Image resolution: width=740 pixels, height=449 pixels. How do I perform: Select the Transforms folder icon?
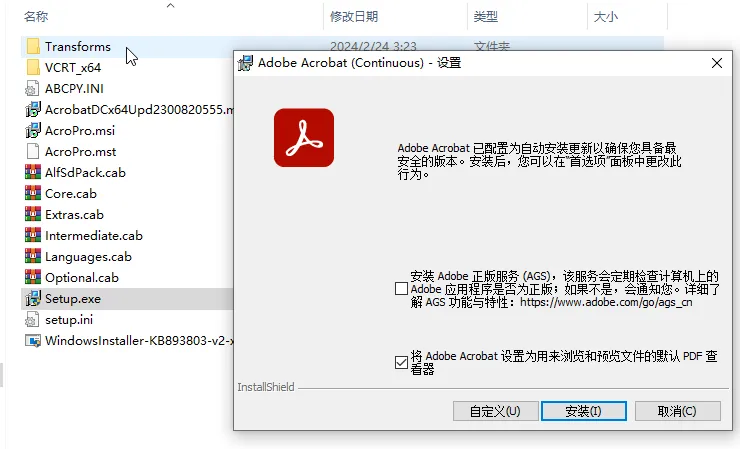33,46
